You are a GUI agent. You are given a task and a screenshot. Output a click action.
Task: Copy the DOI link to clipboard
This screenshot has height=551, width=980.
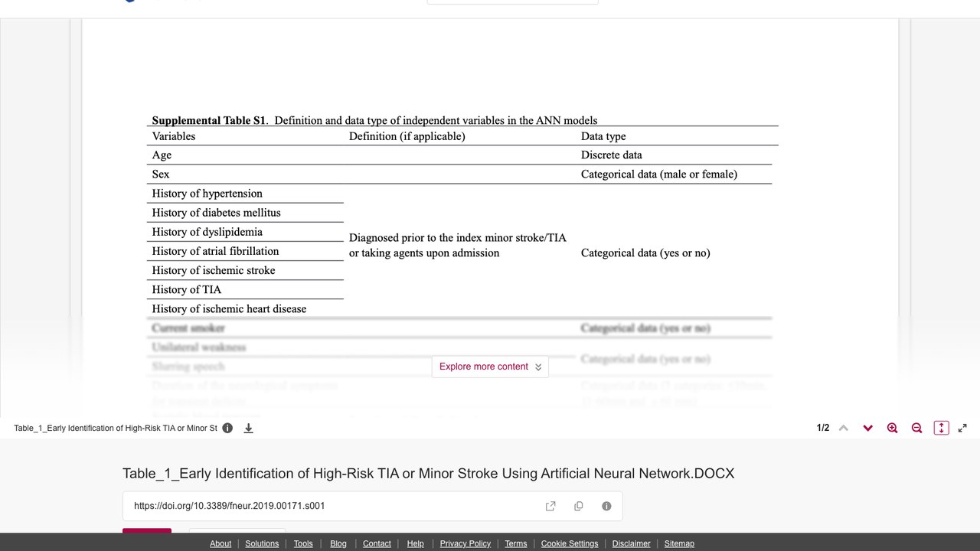(x=578, y=506)
